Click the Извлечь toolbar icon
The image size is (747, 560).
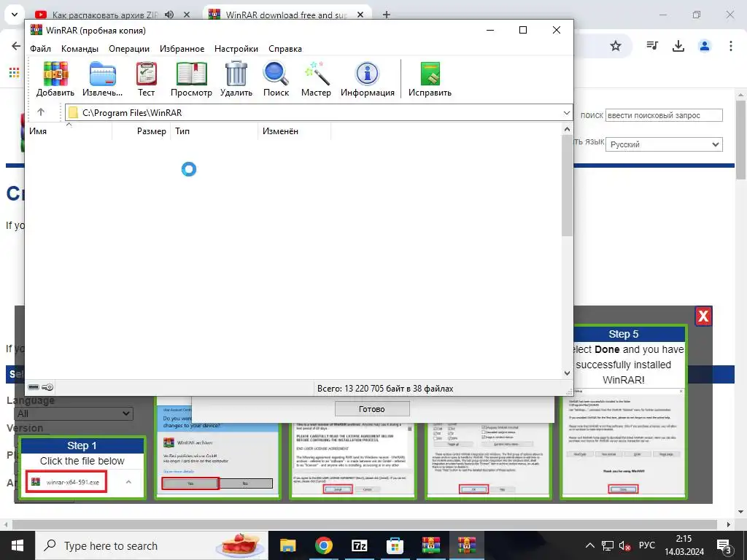102,79
